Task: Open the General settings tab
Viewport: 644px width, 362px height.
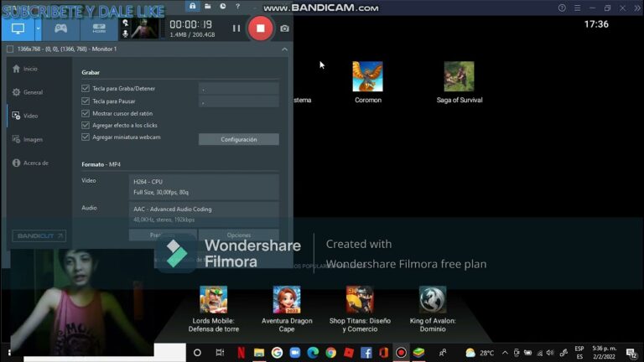Action: 28,92
